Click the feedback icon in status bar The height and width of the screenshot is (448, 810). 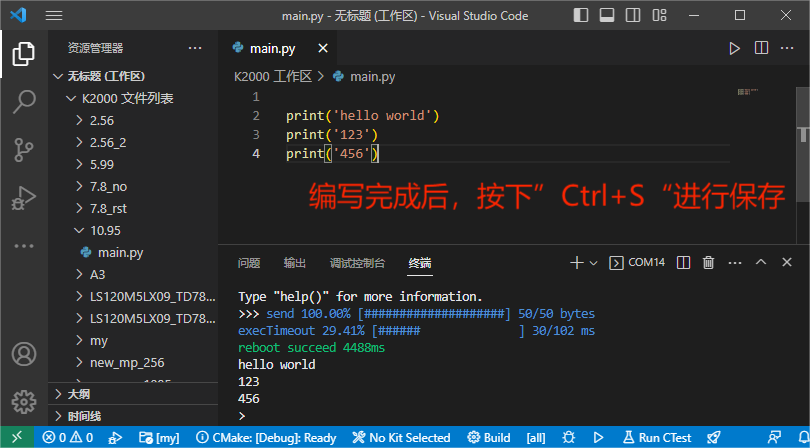pyautogui.click(x=774, y=438)
